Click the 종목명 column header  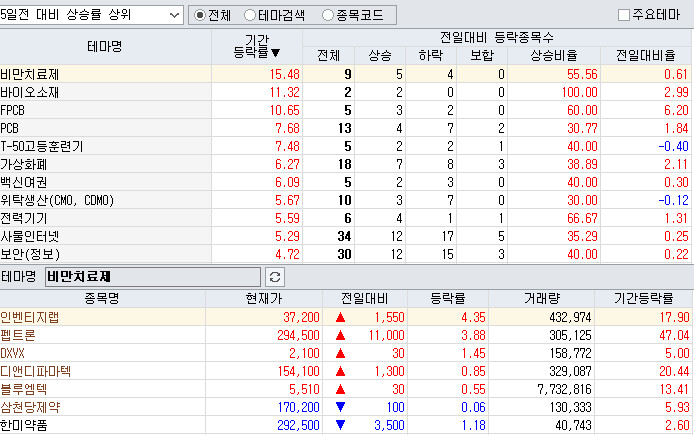tap(102, 298)
